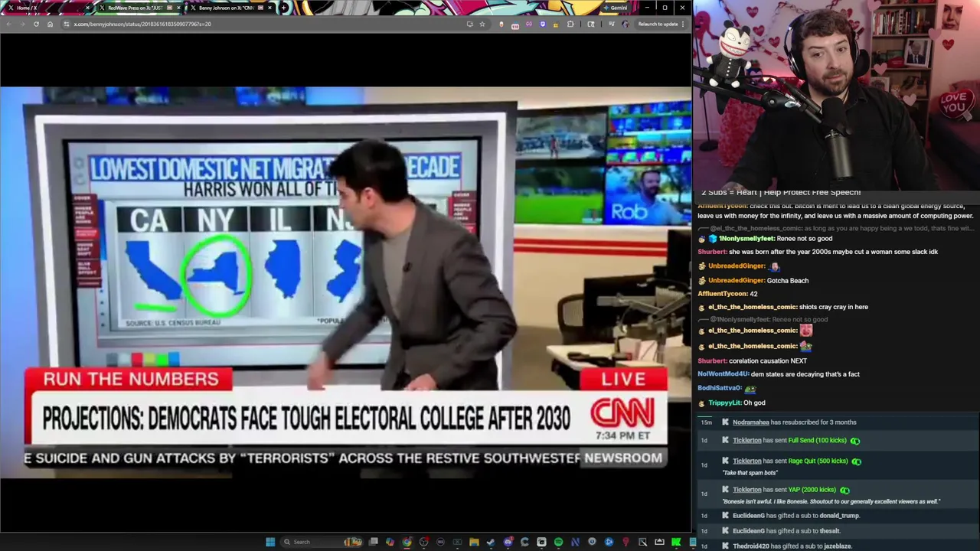Open OBS Studio from the taskbar
The width and height of the screenshot is (980, 551).
click(x=423, y=542)
